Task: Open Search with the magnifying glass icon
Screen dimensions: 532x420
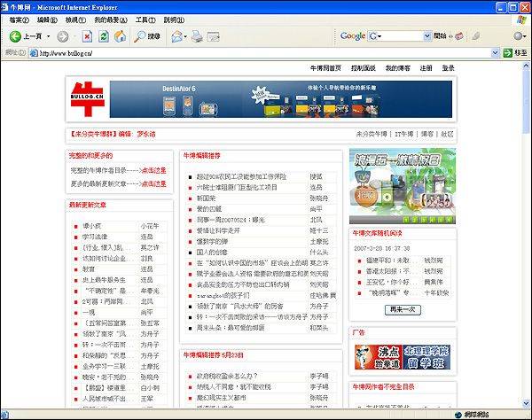Action: tap(139, 36)
